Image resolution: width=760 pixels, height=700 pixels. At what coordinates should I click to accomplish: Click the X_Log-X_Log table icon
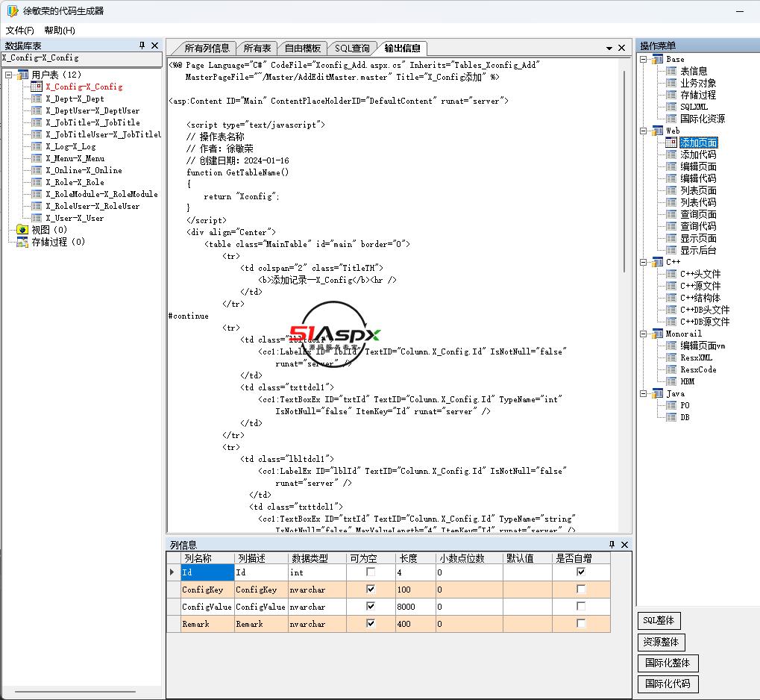point(37,146)
